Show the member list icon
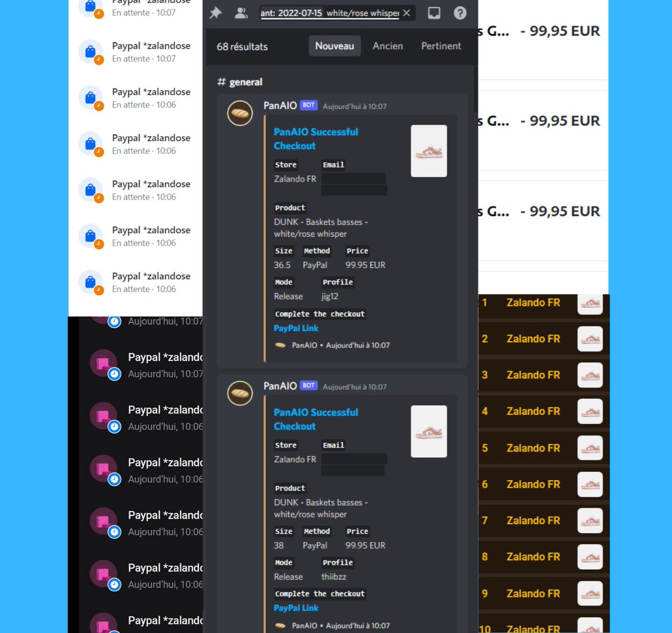Screen dimensions: 672x633 [241, 13]
